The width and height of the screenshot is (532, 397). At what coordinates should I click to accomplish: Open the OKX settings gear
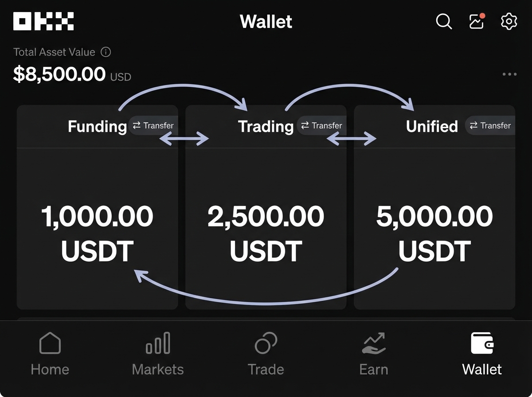click(509, 21)
